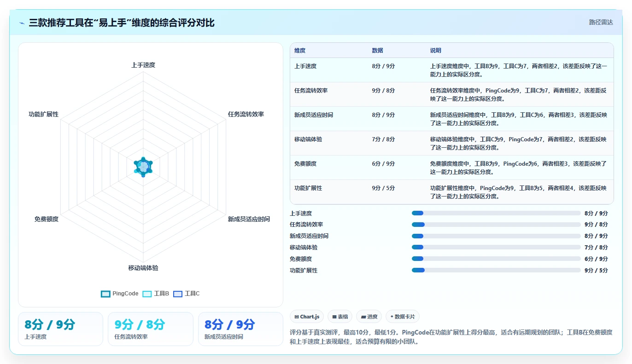Viewport: 632px width, 364px height.
Task: Click table value 7分 / 8分
Action: 383,139
